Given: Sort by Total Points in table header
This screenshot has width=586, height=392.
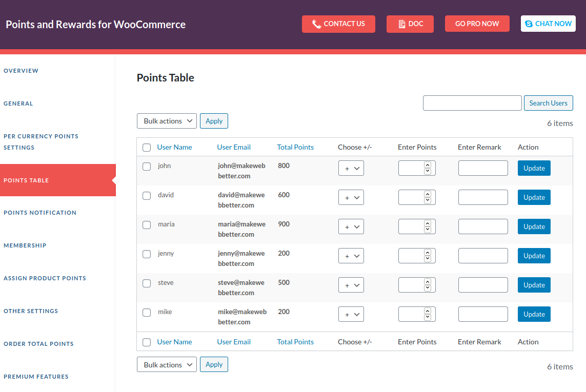Looking at the screenshot, I should 295,147.
